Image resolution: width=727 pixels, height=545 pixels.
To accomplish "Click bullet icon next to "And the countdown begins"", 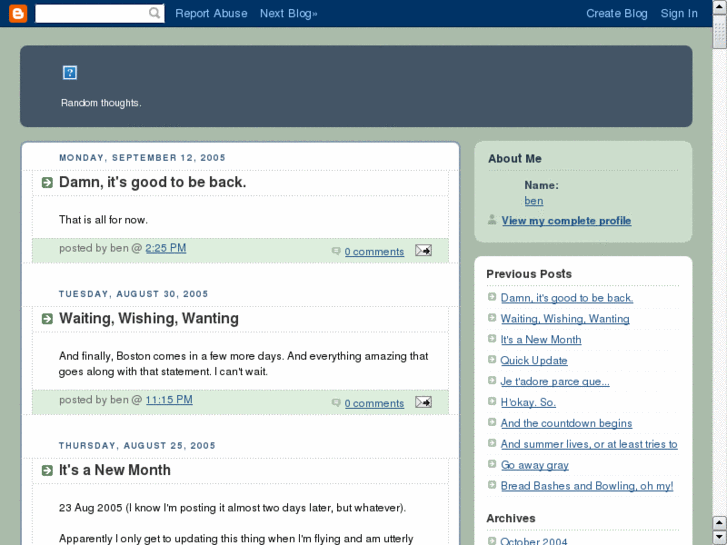I will coord(492,422).
